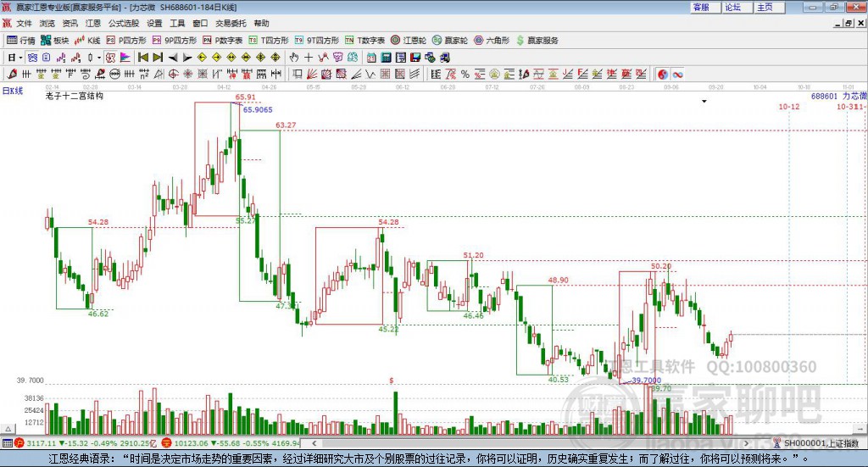Screen dimensions: 868x467
Task: Click the blue infinity loop icon
Action: (677, 74)
